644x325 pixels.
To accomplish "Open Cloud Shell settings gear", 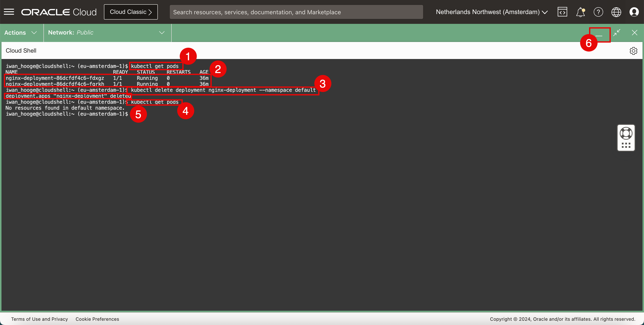I will (x=633, y=51).
